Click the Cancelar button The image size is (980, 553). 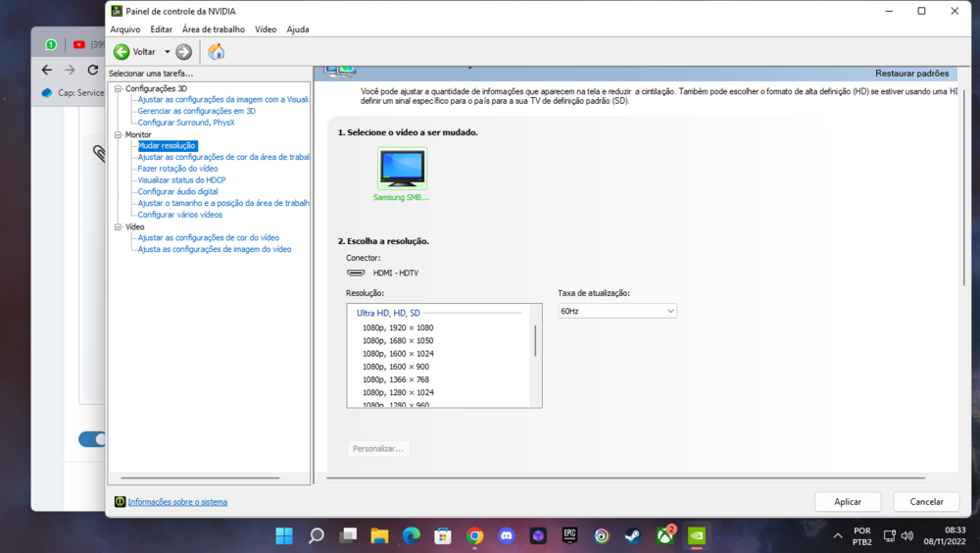pos(926,502)
